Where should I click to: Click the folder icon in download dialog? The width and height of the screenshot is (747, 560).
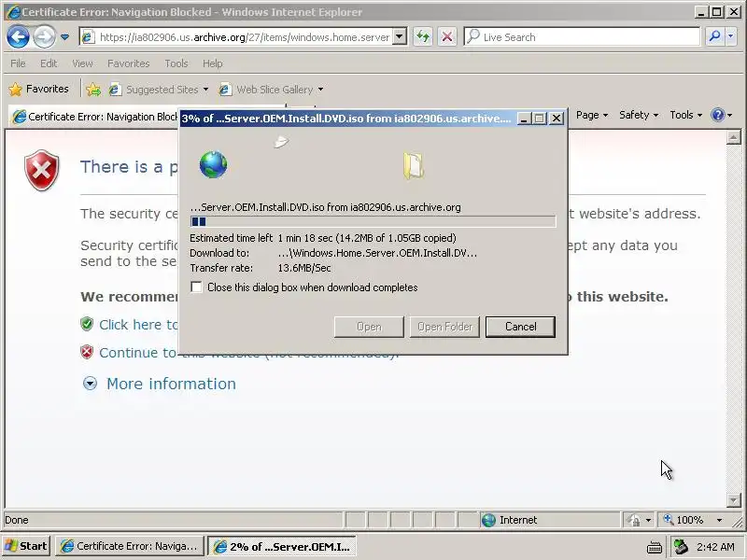(414, 166)
